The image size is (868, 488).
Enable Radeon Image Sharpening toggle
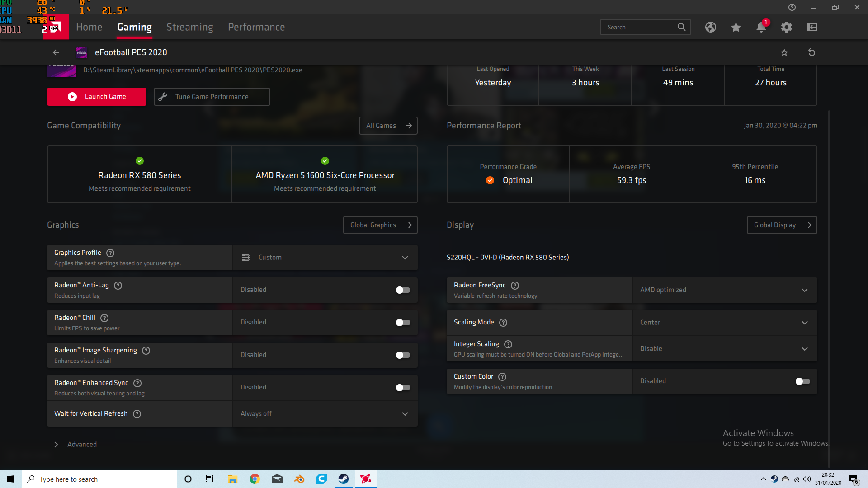tap(403, 355)
